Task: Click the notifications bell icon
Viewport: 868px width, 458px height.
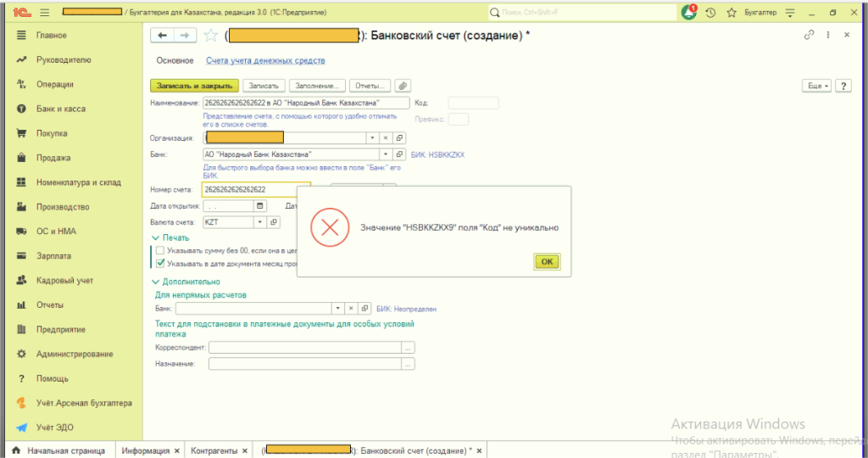Action: click(x=689, y=13)
